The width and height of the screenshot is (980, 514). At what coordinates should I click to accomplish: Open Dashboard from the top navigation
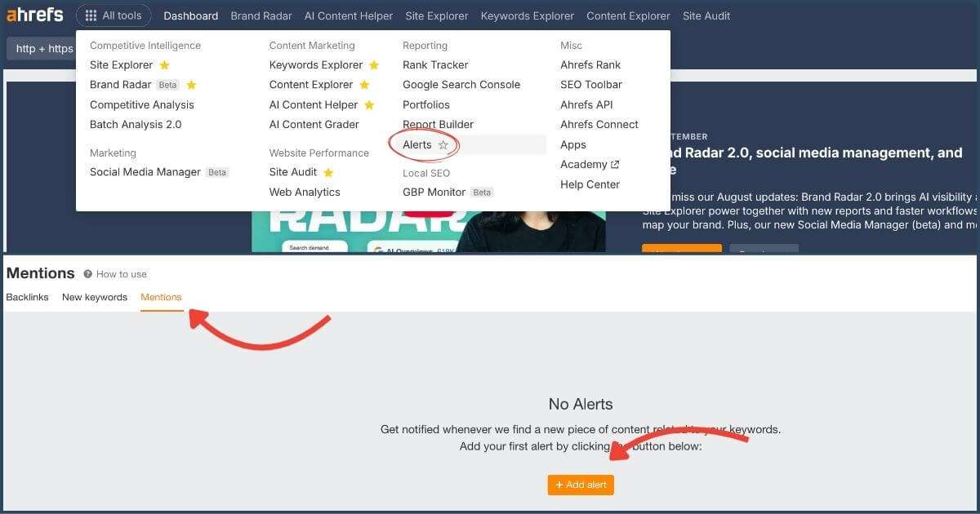coord(190,16)
